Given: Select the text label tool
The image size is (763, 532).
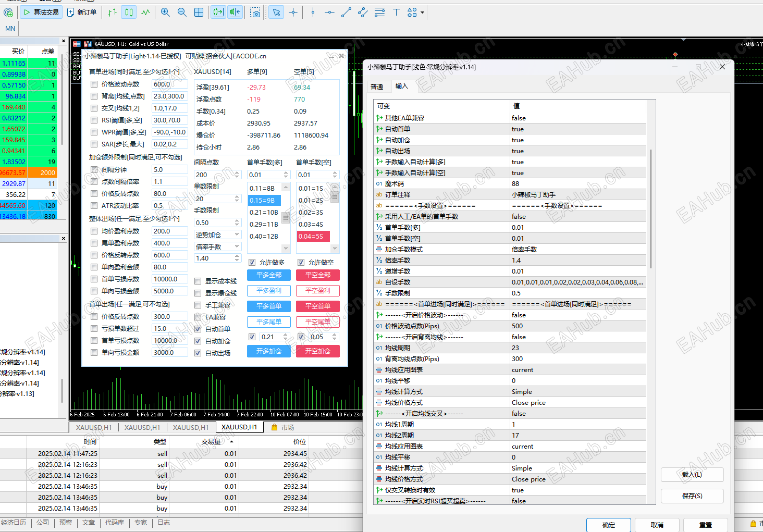Looking at the screenshot, I should tap(396, 12).
